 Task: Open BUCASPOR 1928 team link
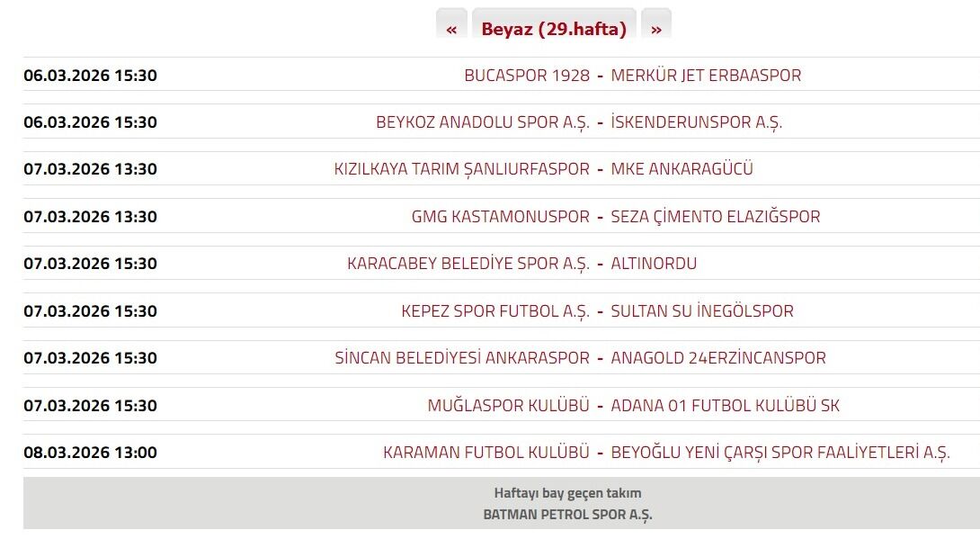[x=527, y=76]
